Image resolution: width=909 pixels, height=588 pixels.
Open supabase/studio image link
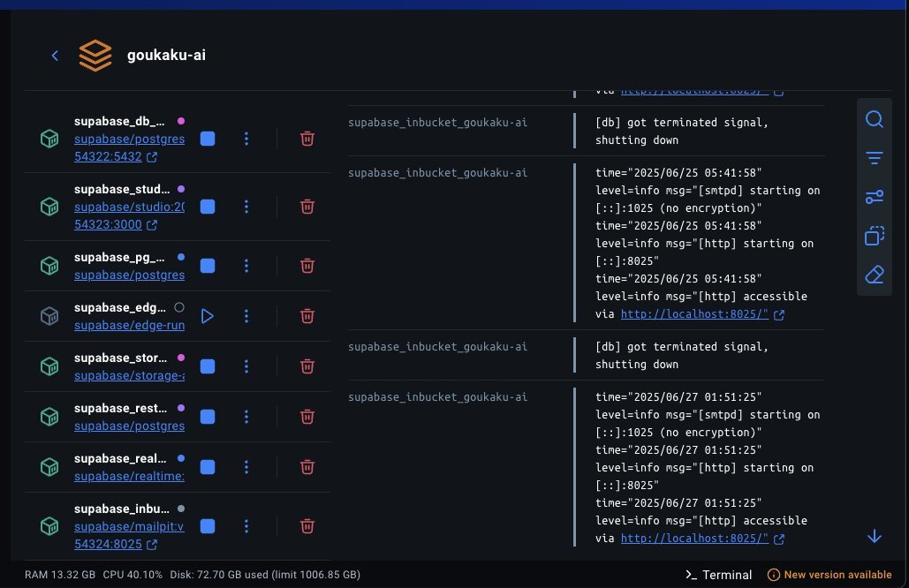(129, 207)
